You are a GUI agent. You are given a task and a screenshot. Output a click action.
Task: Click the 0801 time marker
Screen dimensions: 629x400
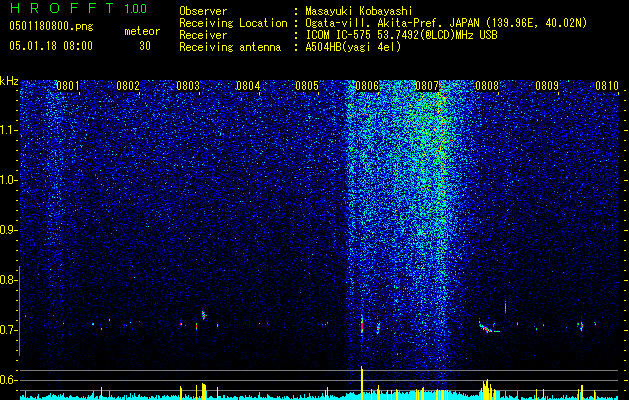[x=68, y=86]
